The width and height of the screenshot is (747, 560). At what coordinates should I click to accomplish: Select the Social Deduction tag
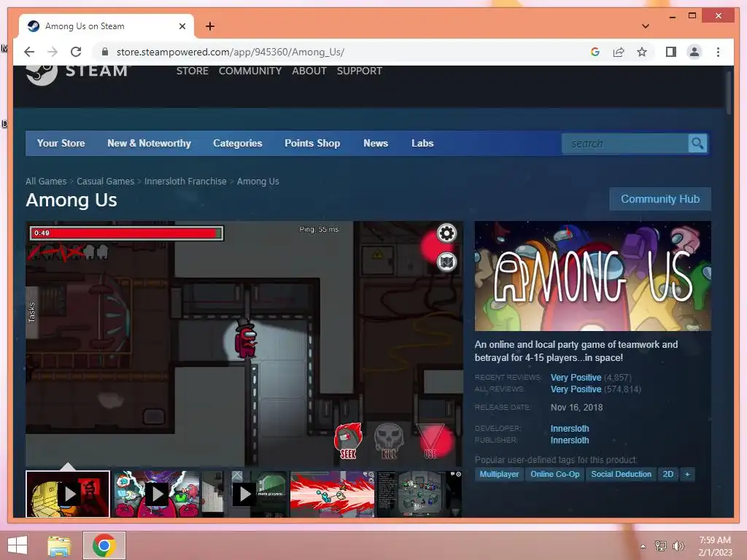point(622,474)
